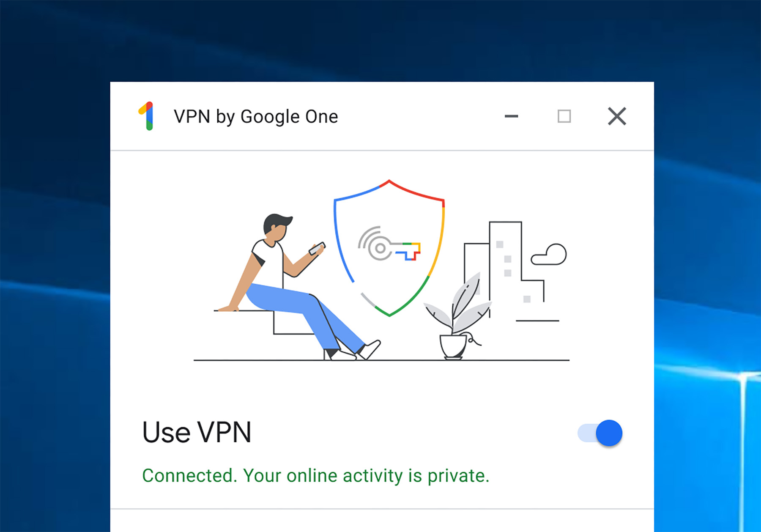Image resolution: width=761 pixels, height=532 pixels.
Task: Click the green Connected status message
Action: (x=315, y=476)
